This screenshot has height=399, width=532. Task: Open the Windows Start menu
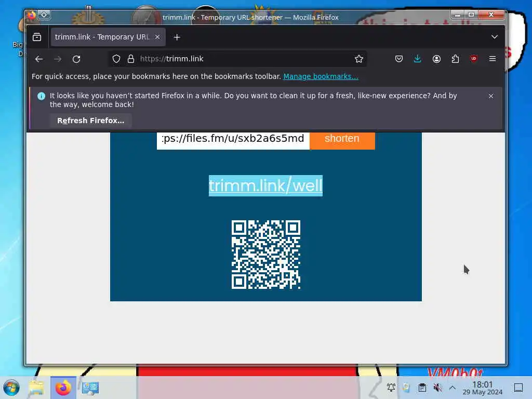(11, 388)
